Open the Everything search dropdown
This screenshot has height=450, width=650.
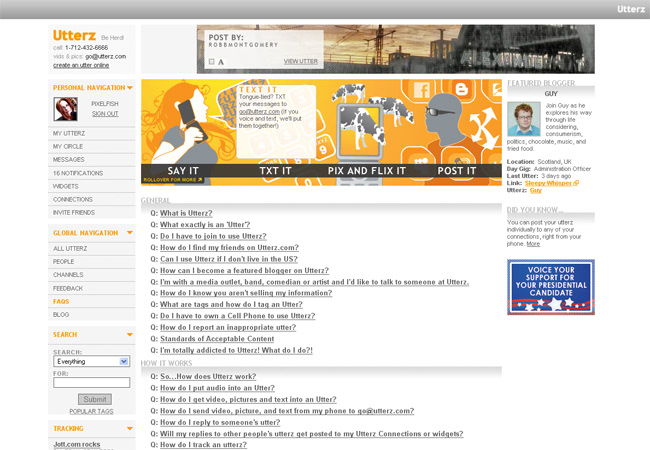click(x=91, y=362)
